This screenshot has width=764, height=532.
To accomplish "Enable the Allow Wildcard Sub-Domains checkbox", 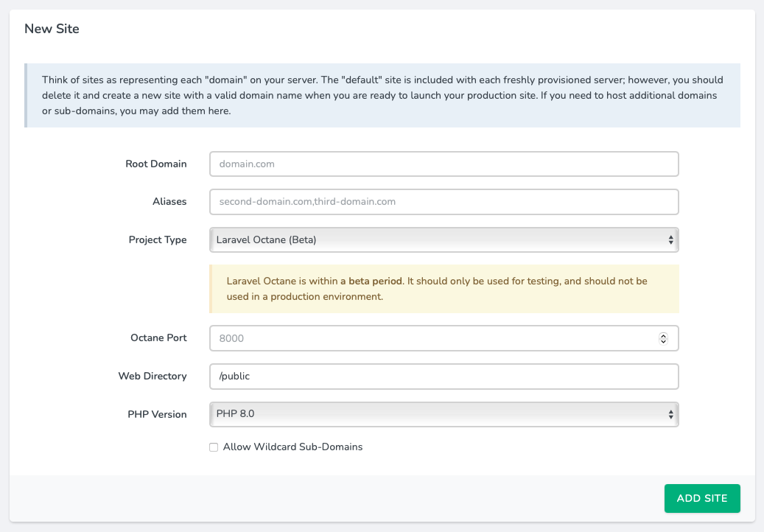I will pyautogui.click(x=214, y=447).
